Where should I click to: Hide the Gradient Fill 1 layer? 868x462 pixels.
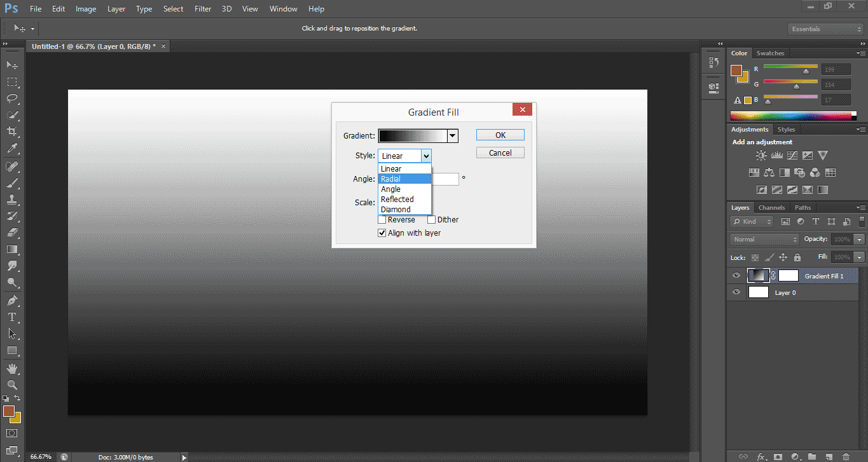point(736,276)
